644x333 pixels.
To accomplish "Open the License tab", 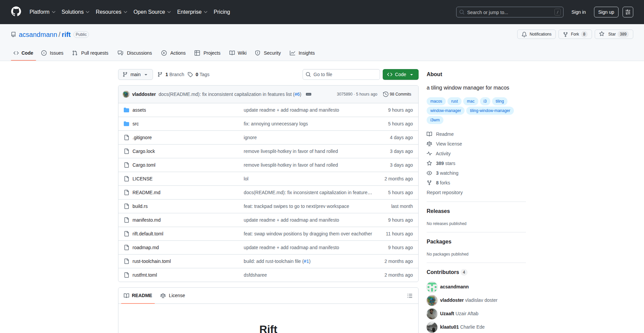I will [173, 295].
